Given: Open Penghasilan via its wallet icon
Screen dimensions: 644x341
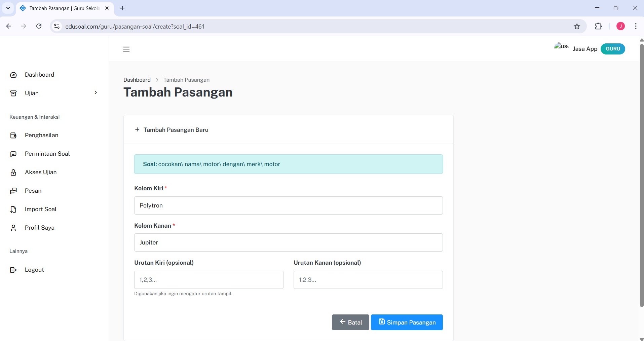Looking at the screenshot, I should (13, 135).
